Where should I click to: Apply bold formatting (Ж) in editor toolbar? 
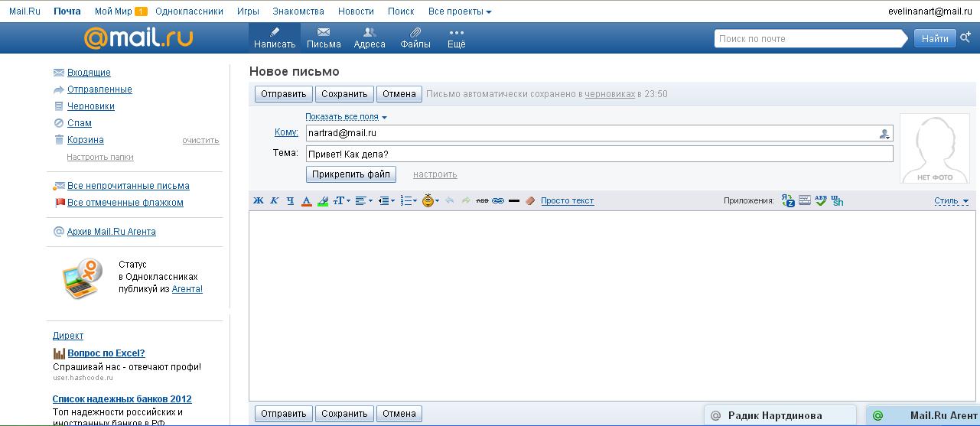[258, 200]
